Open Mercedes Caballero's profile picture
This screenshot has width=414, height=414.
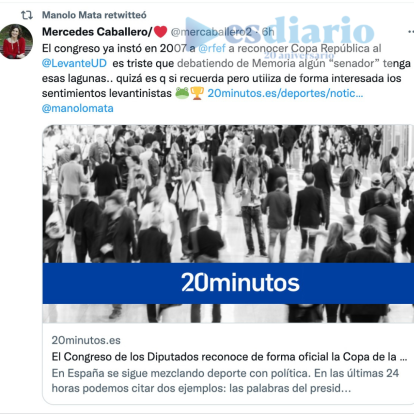point(16,41)
